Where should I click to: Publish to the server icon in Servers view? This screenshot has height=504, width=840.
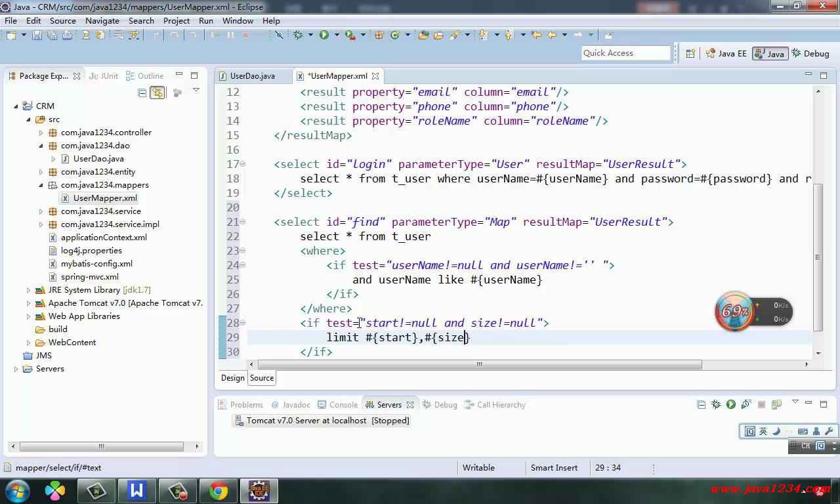point(776,404)
